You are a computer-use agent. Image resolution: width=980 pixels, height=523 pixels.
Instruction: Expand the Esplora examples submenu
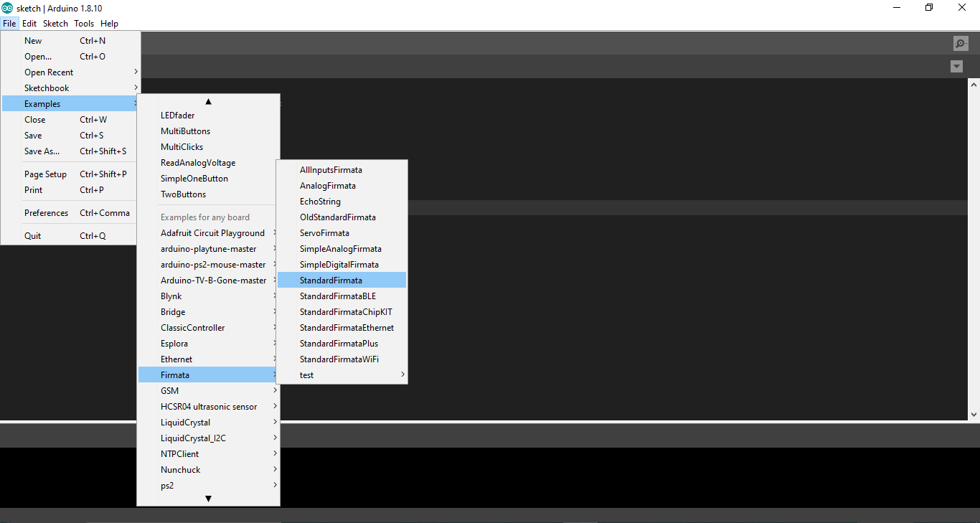[208, 344]
